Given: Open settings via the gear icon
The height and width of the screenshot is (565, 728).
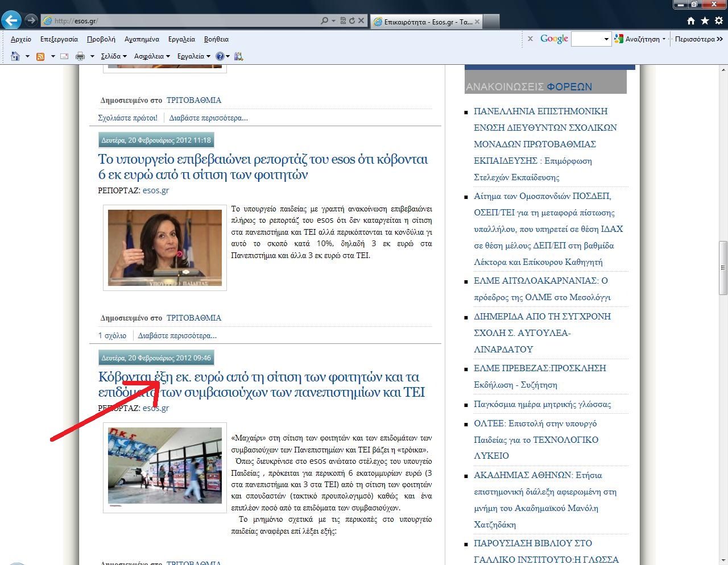Looking at the screenshot, I should coord(718,21).
